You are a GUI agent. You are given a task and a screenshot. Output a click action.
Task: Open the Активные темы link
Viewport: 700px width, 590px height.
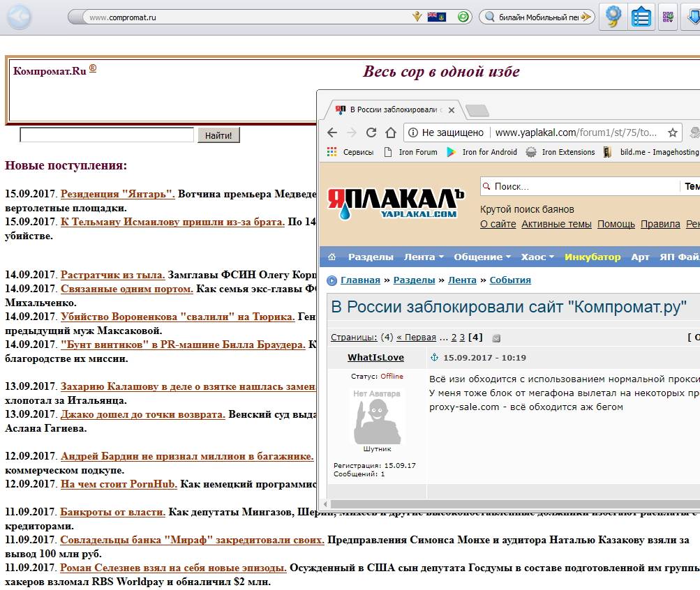[556, 224]
